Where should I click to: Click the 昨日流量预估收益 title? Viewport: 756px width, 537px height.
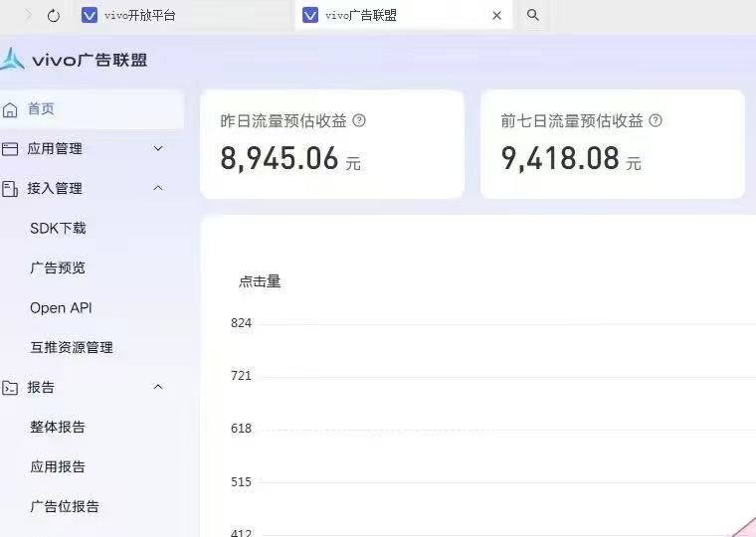tap(283, 120)
